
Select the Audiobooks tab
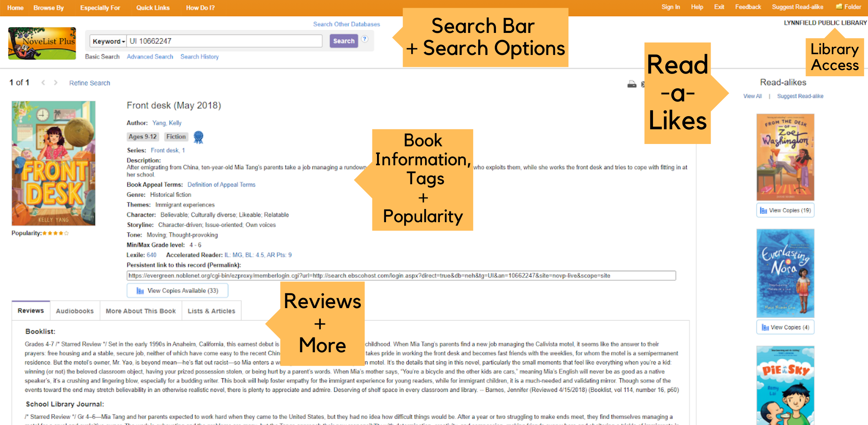pyautogui.click(x=75, y=311)
